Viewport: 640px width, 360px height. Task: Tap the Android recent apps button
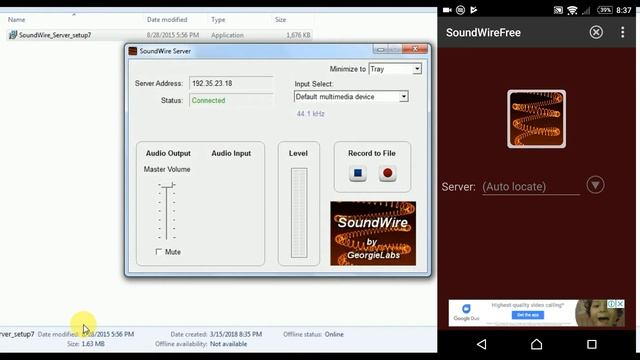pyautogui.click(x=591, y=344)
